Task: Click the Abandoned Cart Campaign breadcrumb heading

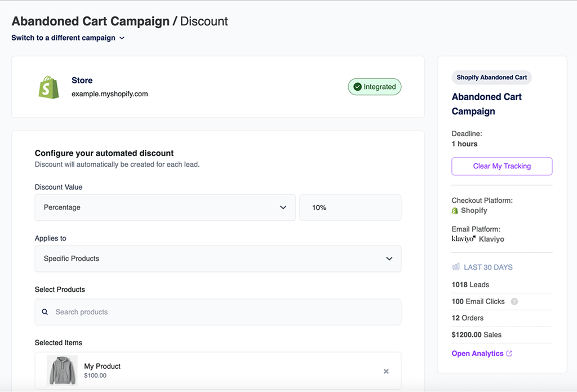Action: (x=90, y=21)
